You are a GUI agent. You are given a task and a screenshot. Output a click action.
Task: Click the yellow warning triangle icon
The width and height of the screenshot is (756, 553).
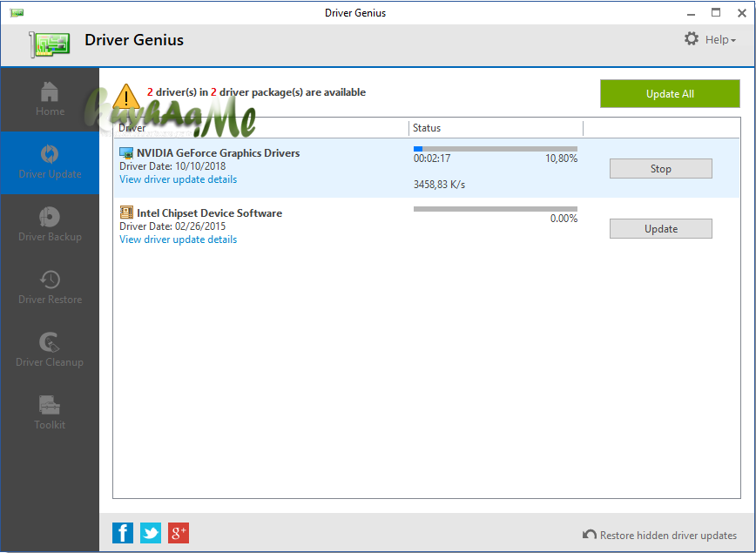coord(126,97)
